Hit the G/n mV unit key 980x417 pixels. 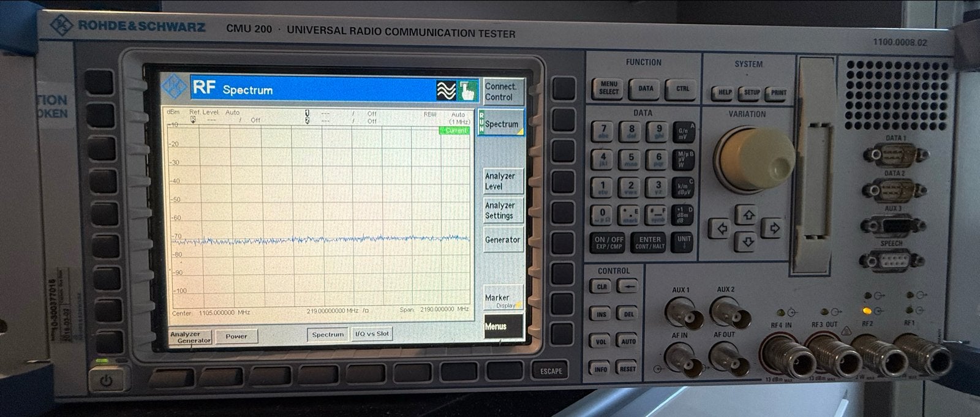click(683, 133)
